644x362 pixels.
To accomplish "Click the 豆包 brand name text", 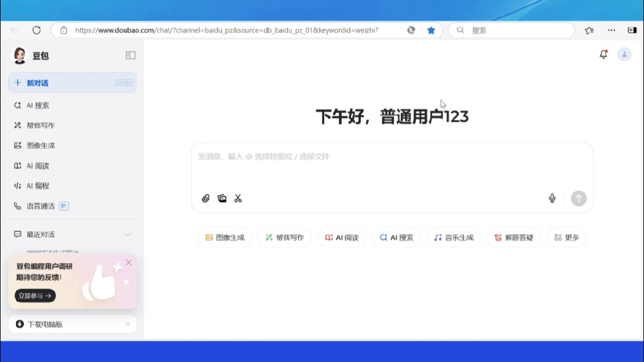I will (x=41, y=56).
